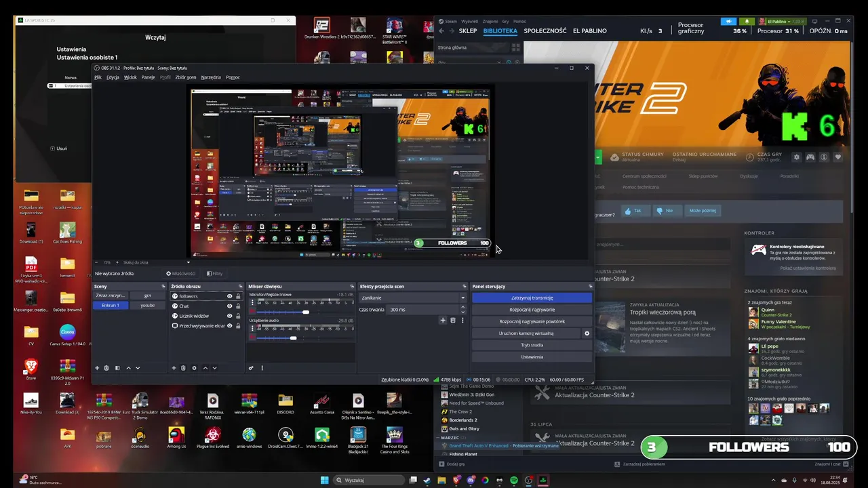Open source properties gear in Źródła obrazu
Screen dimensions: 868x488
[194, 368]
